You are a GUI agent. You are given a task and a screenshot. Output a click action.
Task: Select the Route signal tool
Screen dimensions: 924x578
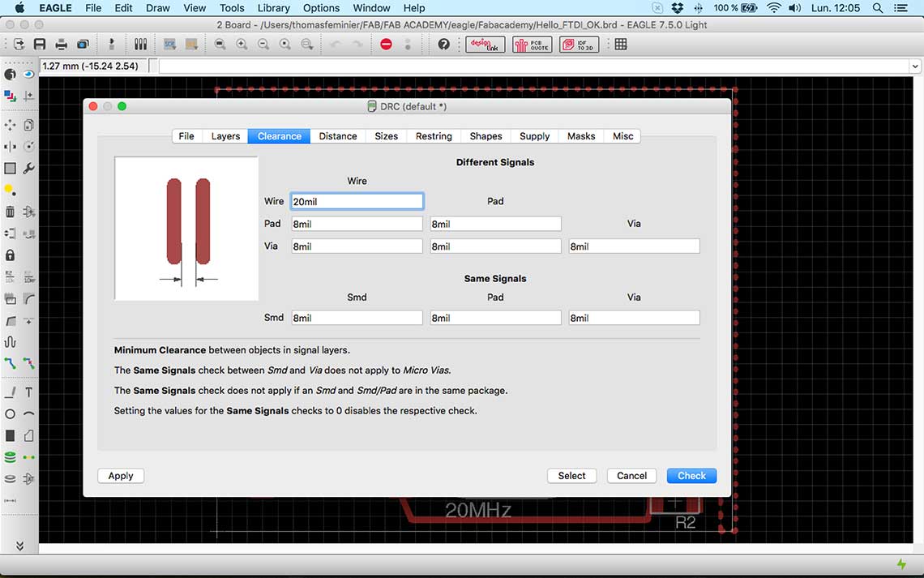pos(10,363)
